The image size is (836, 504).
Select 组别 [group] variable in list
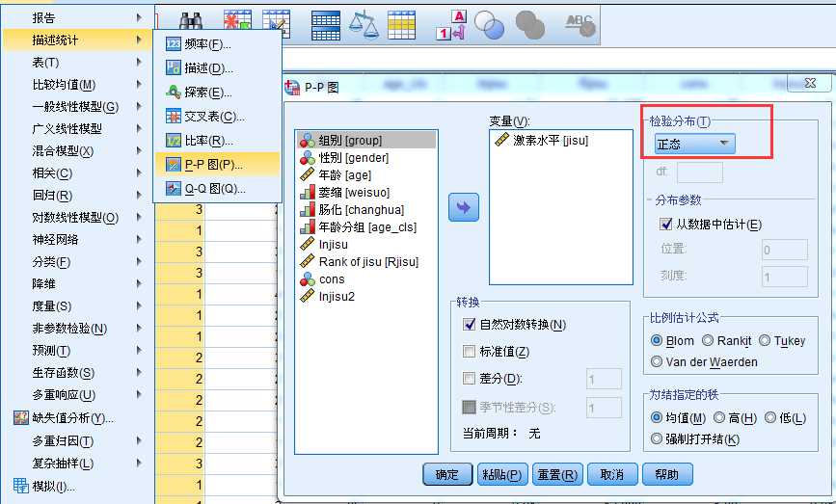(x=366, y=140)
